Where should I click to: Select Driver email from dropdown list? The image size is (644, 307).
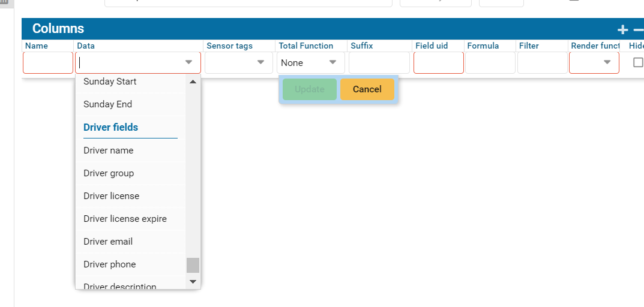point(108,242)
